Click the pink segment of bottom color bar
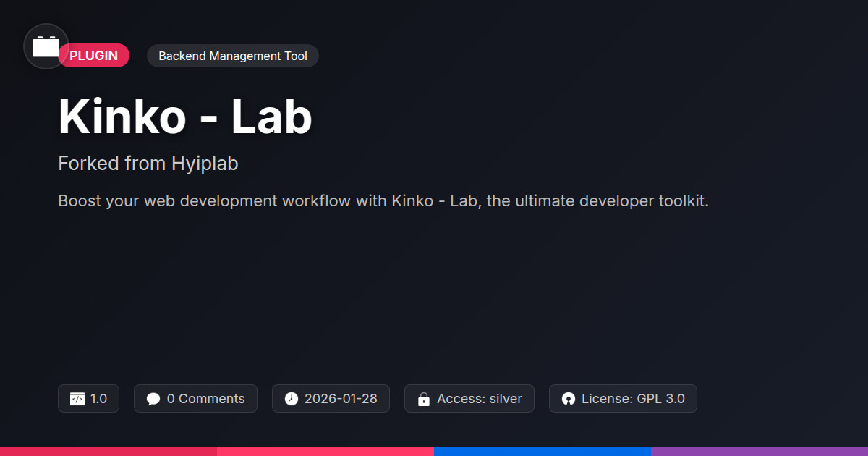The height and width of the screenshot is (456, 868). [325, 451]
